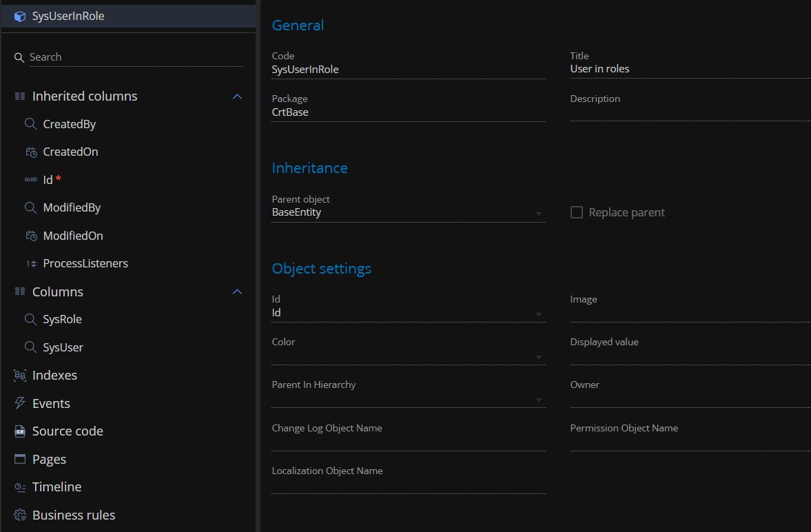The height and width of the screenshot is (532, 811).
Task: Select the ModifiedBy inherited column
Action: 72,207
